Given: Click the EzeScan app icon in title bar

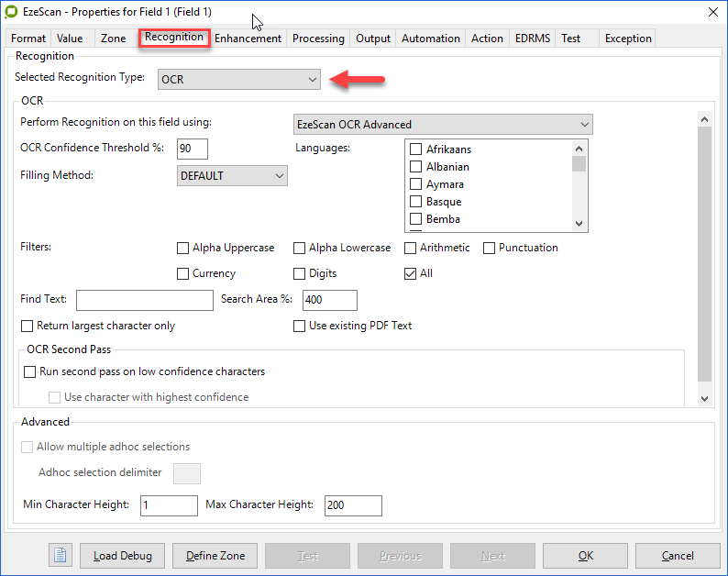Looking at the screenshot, I should (x=11, y=11).
